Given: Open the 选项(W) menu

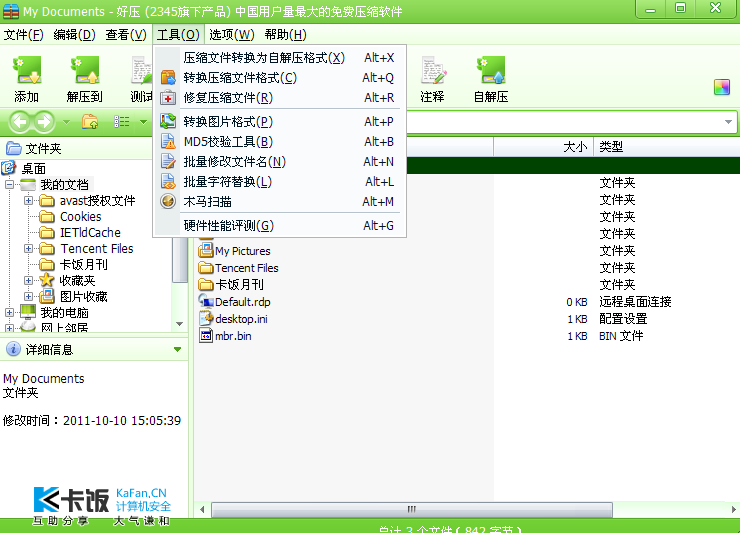Looking at the screenshot, I should pyautogui.click(x=232, y=34).
